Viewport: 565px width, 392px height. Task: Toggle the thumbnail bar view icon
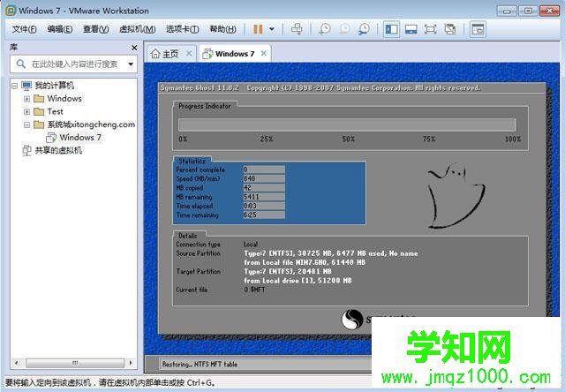(x=411, y=29)
